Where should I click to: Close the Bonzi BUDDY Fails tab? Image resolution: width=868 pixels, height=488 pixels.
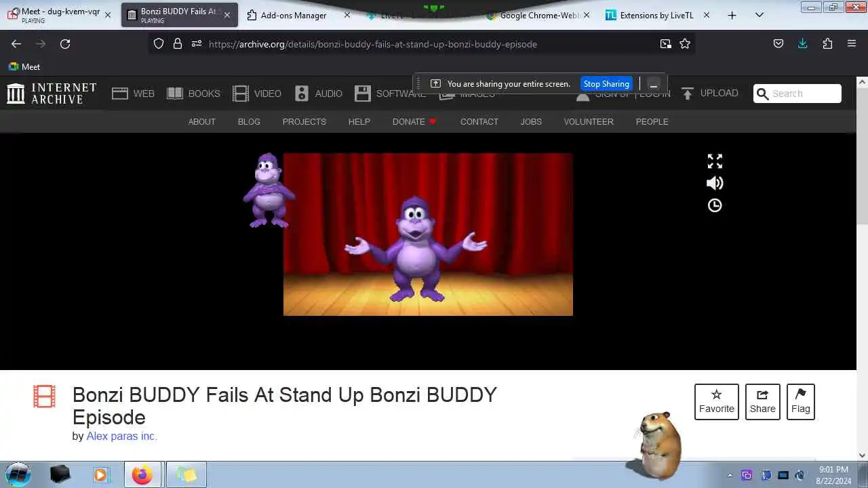tap(226, 15)
